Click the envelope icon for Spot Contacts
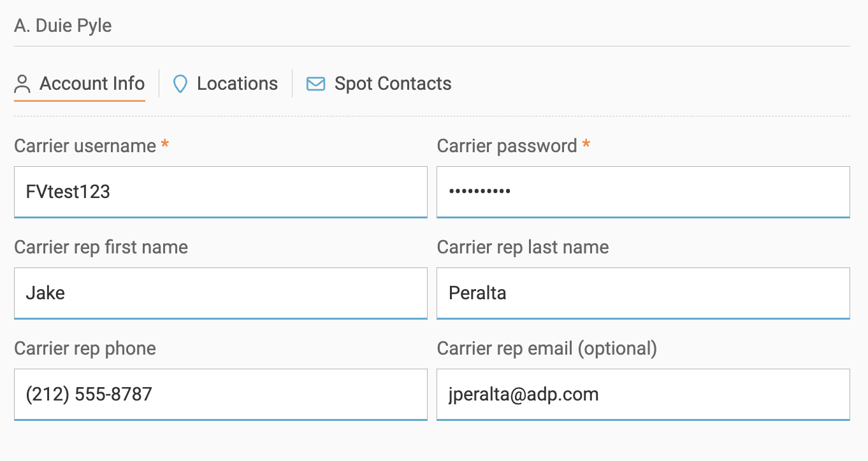 point(315,84)
